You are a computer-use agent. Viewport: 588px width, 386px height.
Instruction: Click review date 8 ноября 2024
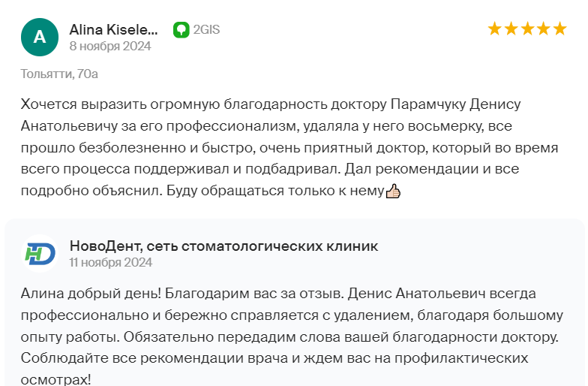pyautogui.click(x=110, y=47)
